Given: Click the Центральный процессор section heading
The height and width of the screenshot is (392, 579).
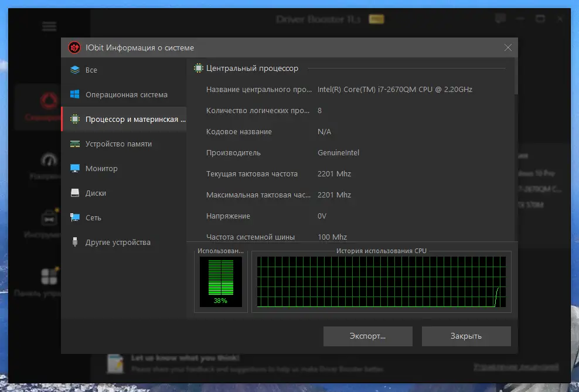Looking at the screenshot, I should [252, 69].
